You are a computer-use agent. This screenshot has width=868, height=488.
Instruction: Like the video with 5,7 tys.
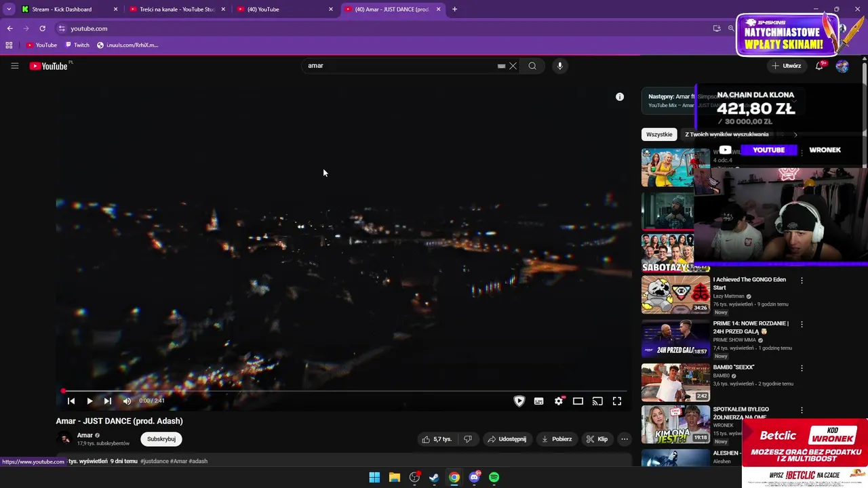click(436, 439)
